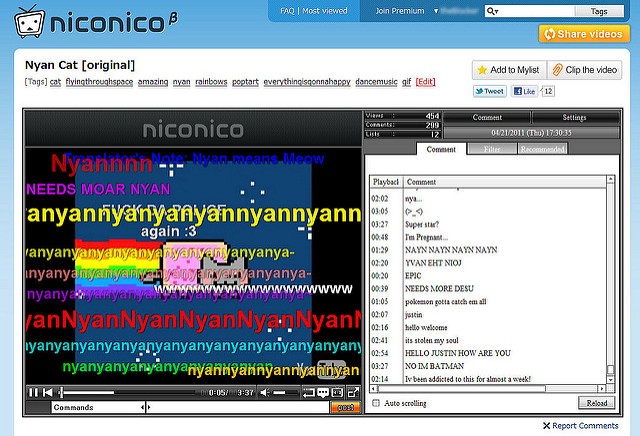Click the Add to Mylist star button
This screenshot has width=640, height=436.
click(x=509, y=70)
